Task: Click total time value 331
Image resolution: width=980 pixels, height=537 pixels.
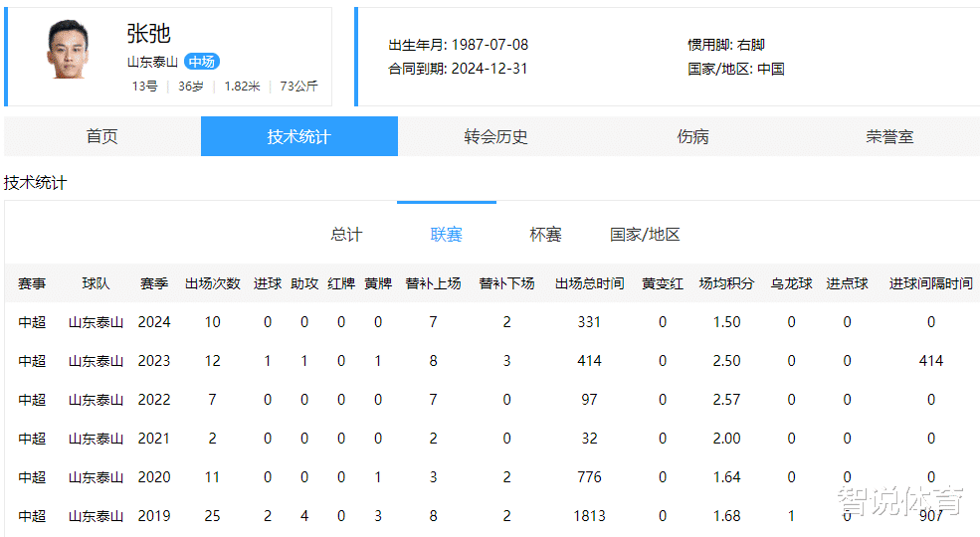Action: click(589, 322)
